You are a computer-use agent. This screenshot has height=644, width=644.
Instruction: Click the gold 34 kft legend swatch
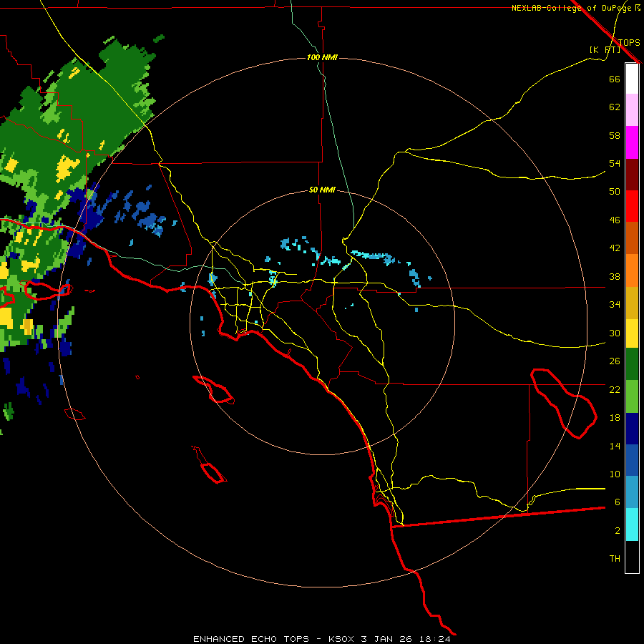click(x=632, y=303)
